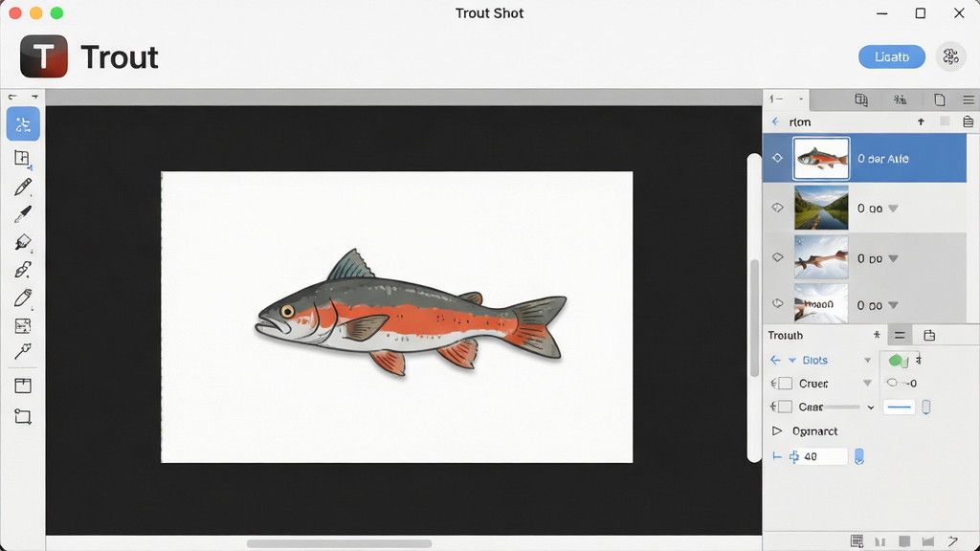
Task: Click the calendar icon in Trouth header
Action: [929, 336]
